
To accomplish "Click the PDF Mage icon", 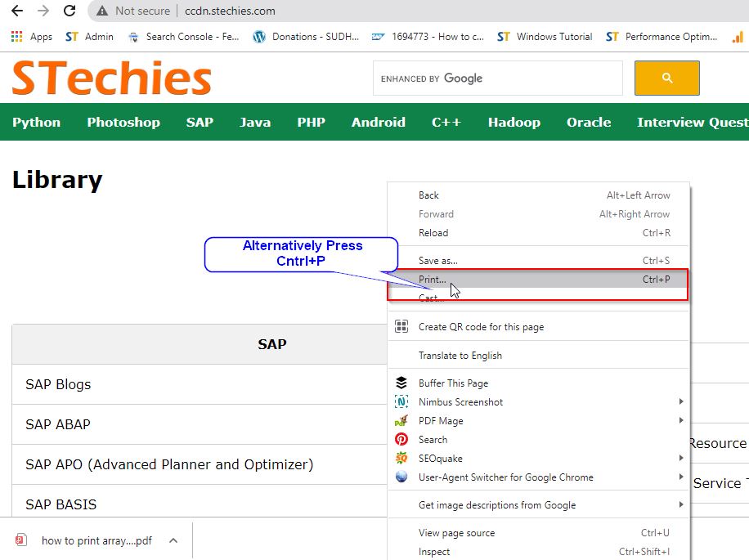I will [x=401, y=420].
